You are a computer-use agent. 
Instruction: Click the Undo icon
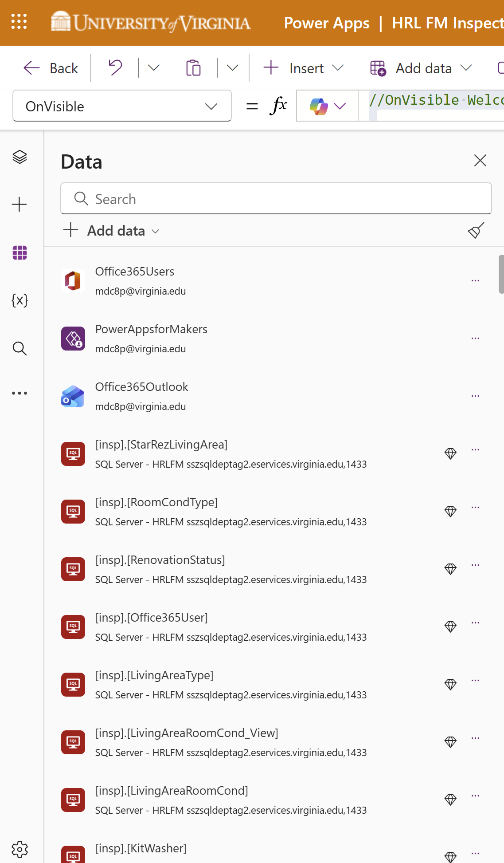pos(115,68)
